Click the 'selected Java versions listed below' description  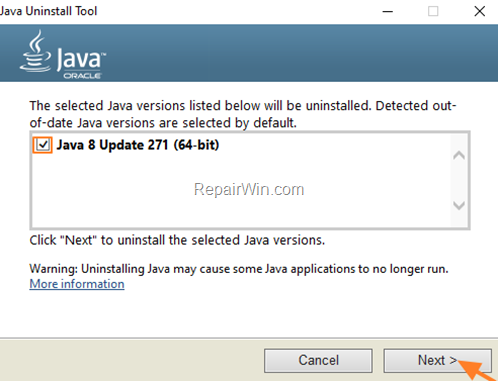[x=243, y=114]
